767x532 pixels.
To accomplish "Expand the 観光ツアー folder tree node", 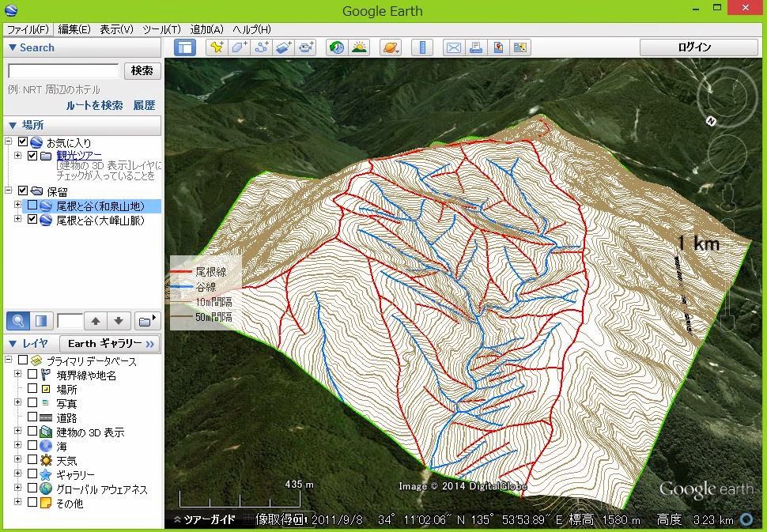I will (x=17, y=156).
